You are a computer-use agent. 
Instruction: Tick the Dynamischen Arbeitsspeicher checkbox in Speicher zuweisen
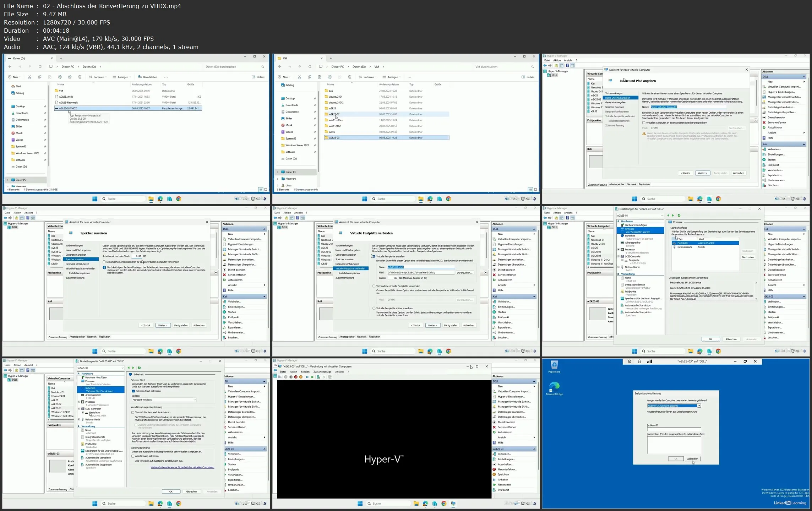coord(104,262)
